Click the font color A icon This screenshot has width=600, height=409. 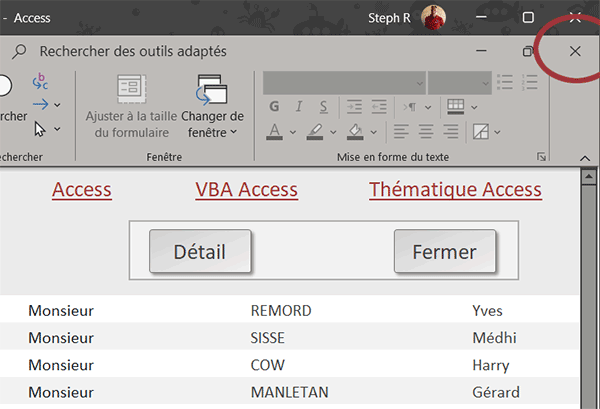[274, 132]
